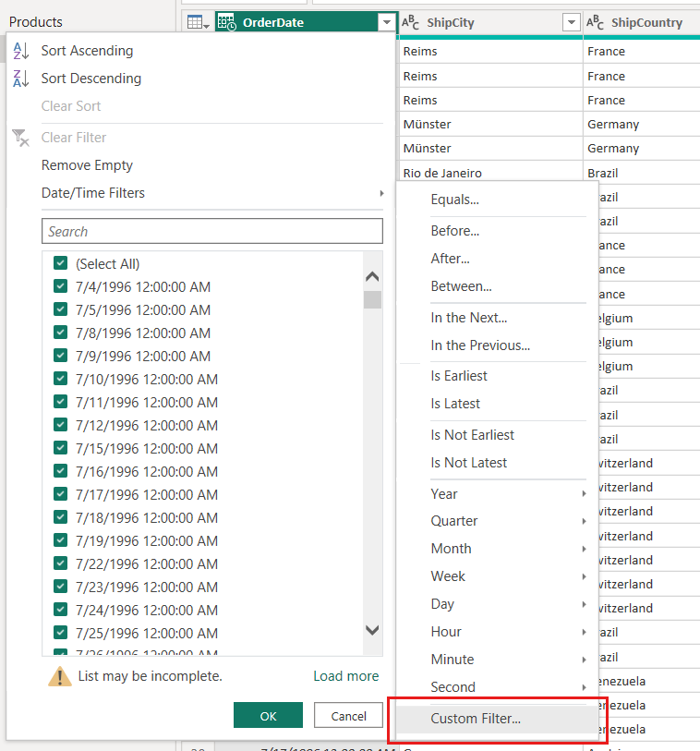The height and width of the screenshot is (751, 700).
Task: Click the date list scroll up arrow
Action: 372,276
